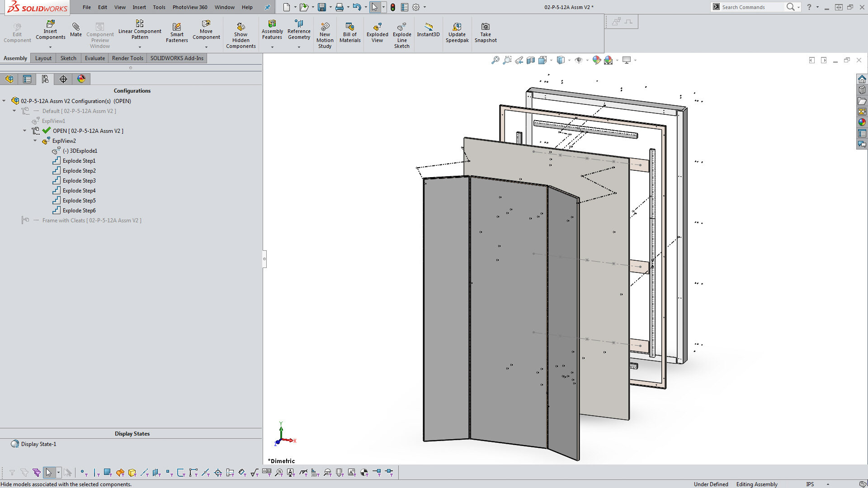868x488 pixels.
Task: Pin the menu bar
Action: click(x=267, y=7)
